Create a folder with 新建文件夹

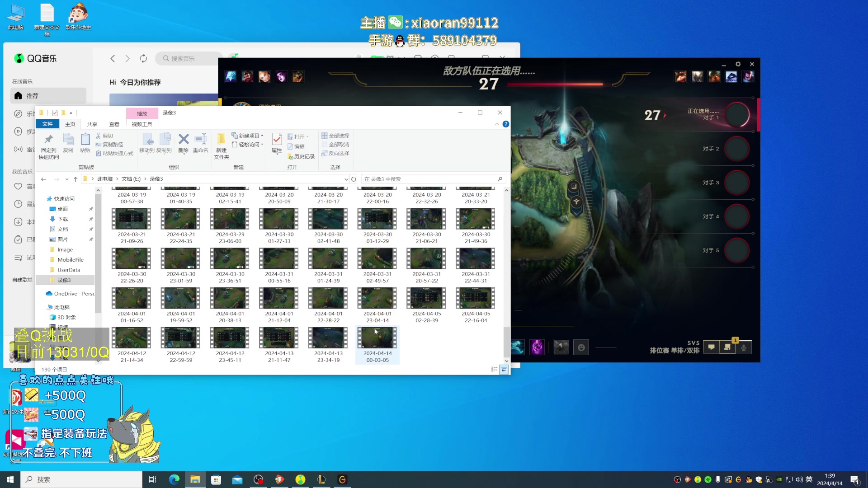tap(222, 146)
